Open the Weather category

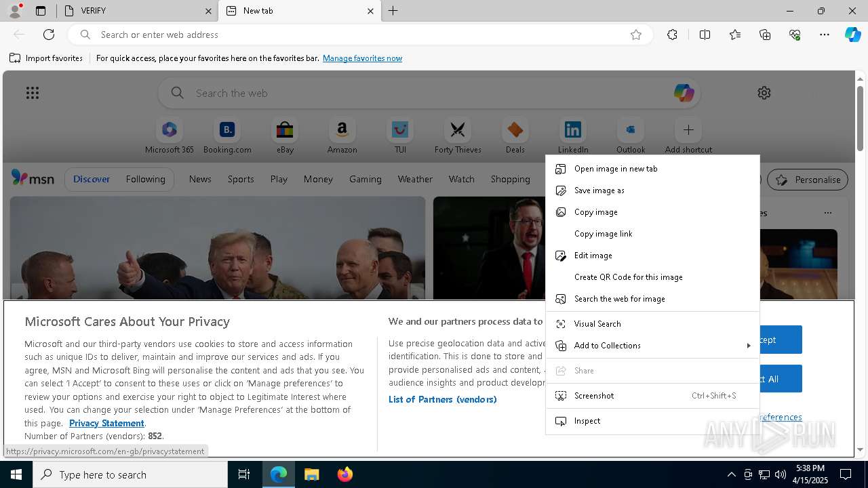click(x=415, y=180)
